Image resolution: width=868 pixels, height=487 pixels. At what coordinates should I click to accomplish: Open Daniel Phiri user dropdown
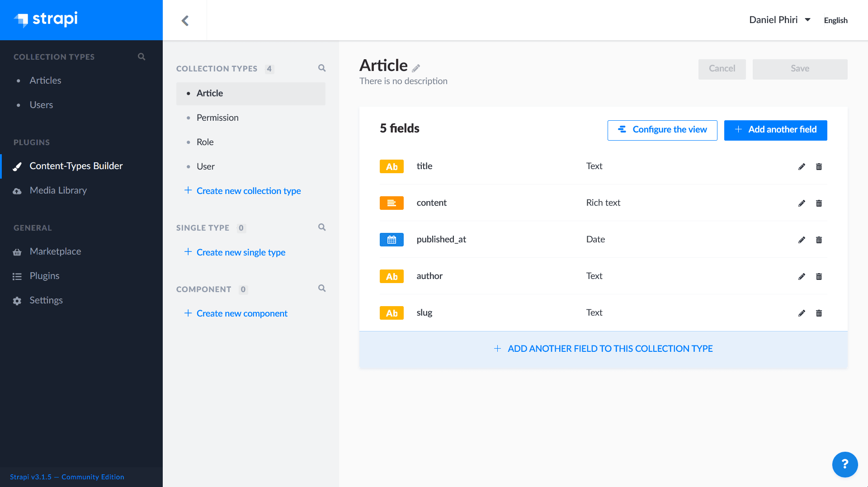tap(779, 20)
